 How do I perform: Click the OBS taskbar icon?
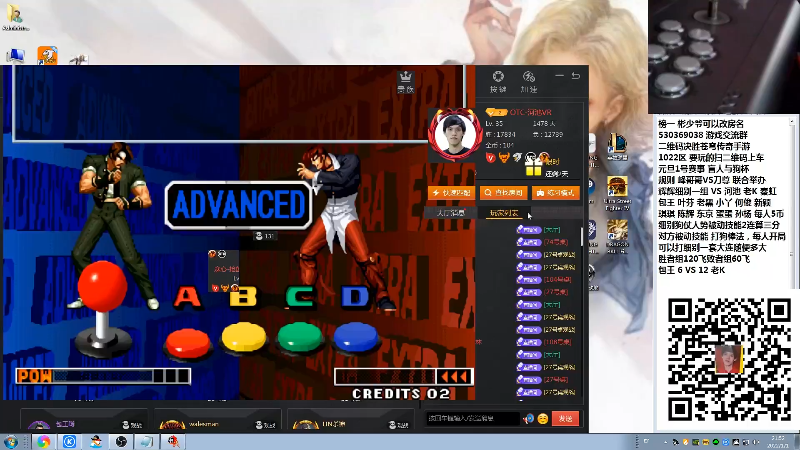pos(121,442)
